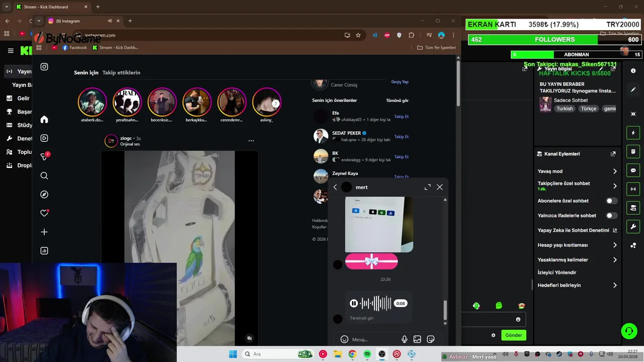Open Spotify from Windows taskbar
The height and width of the screenshot is (362, 644).
pyautogui.click(x=367, y=354)
